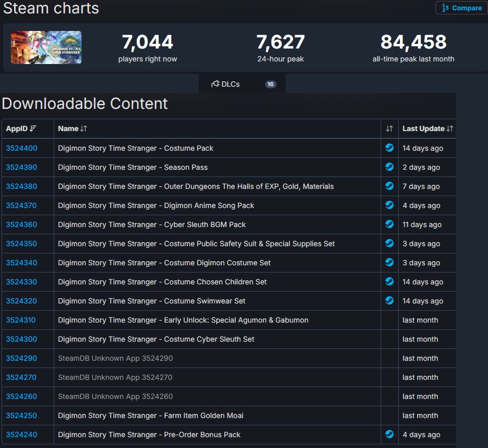Sort table by Last Update column

click(x=428, y=129)
